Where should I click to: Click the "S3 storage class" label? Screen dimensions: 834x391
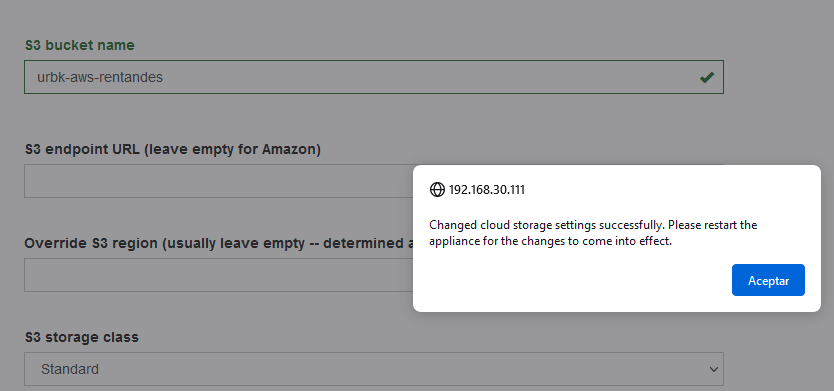point(82,337)
